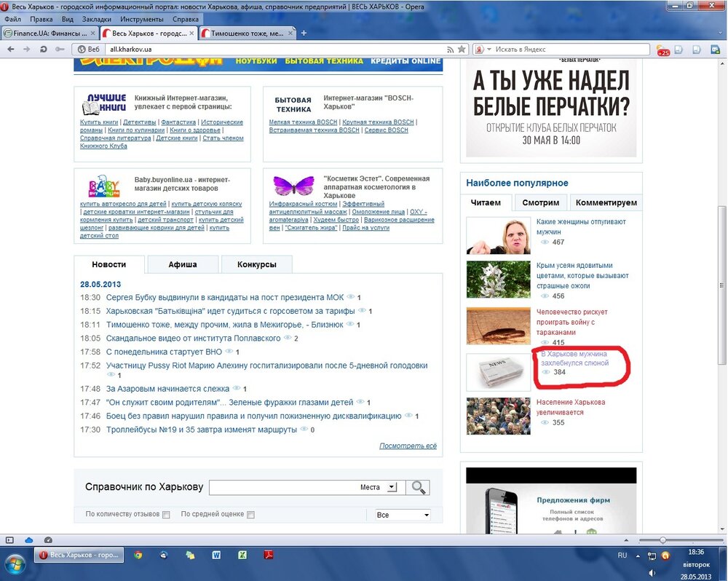Viewport: 728px width, 581px height.
Task: Click the cockroach article thumbnail
Action: [498, 326]
